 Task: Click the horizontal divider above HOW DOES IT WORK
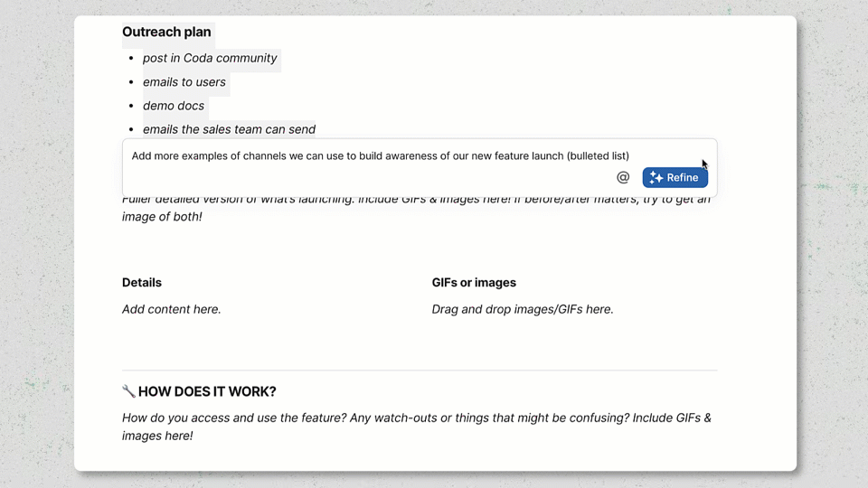coord(420,371)
